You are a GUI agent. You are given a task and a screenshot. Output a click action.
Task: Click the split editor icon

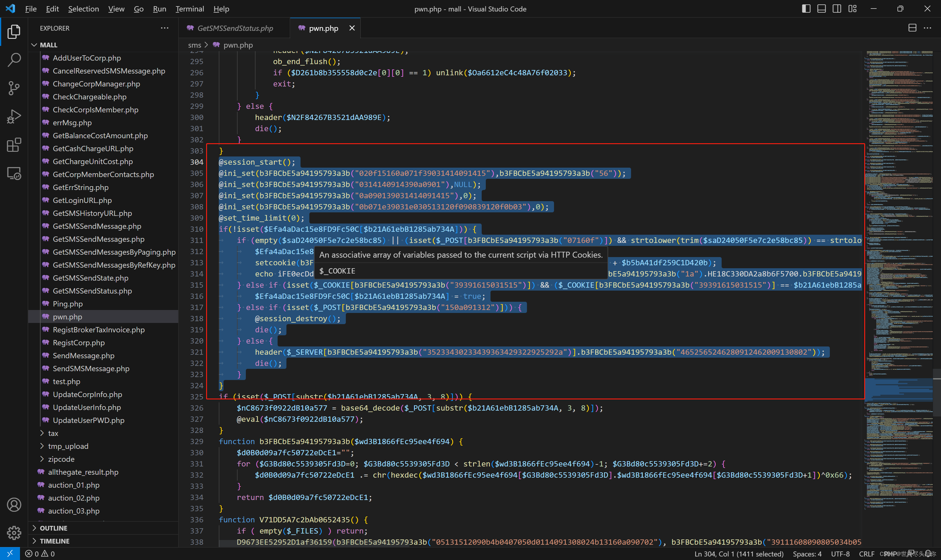point(912,28)
